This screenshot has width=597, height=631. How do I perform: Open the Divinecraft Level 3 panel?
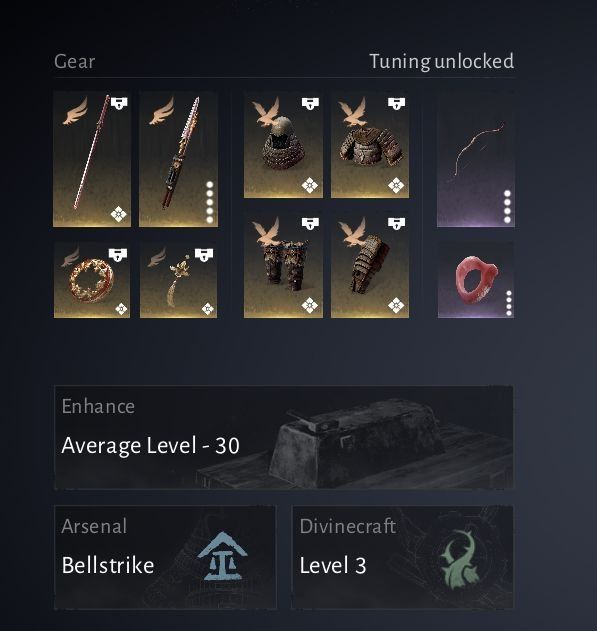[402, 557]
